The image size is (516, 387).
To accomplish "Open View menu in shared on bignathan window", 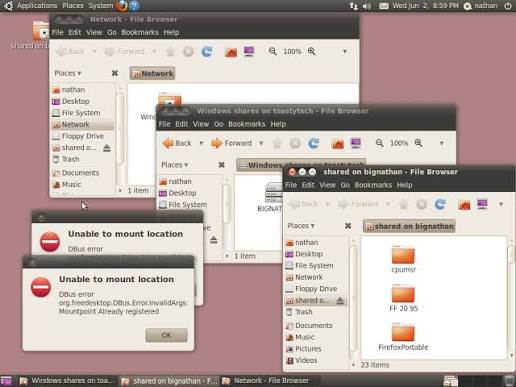I will pos(327,185).
